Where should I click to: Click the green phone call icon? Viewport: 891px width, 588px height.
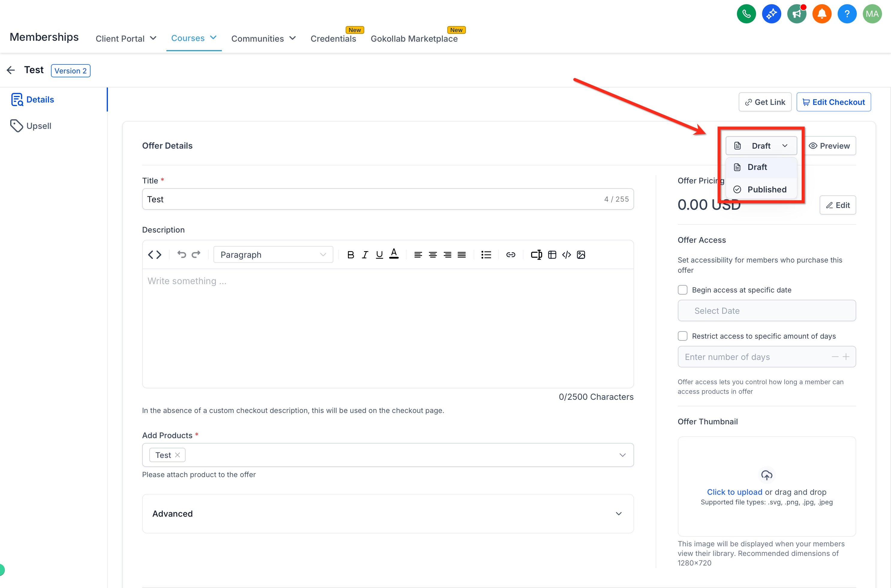tap(746, 14)
